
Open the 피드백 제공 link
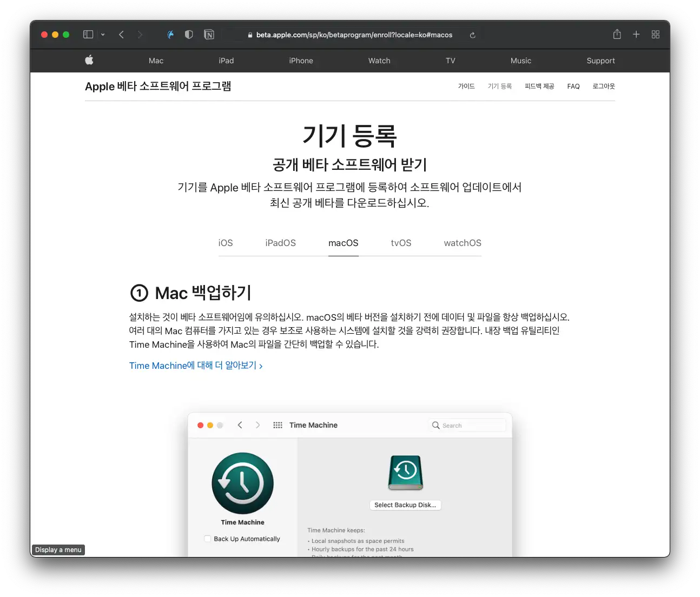(x=539, y=87)
